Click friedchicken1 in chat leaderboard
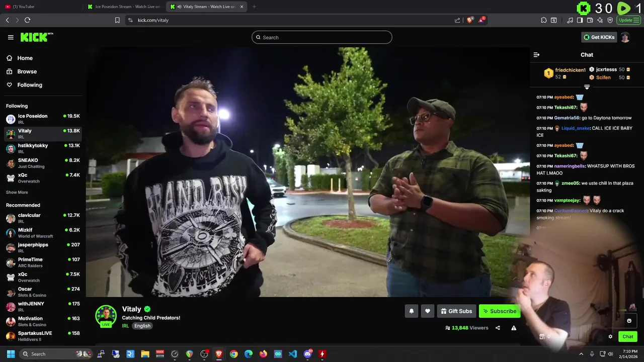 coord(570,70)
